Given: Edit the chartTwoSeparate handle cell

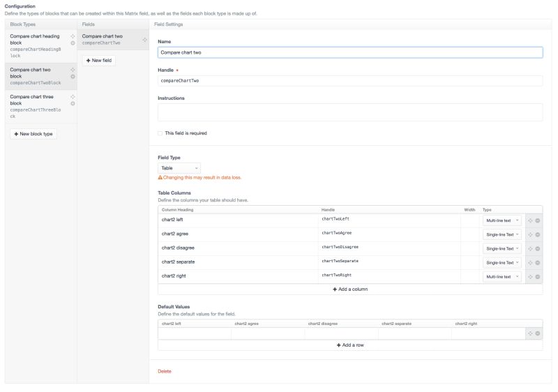Looking at the screenshot, I should (x=390, y=262).
